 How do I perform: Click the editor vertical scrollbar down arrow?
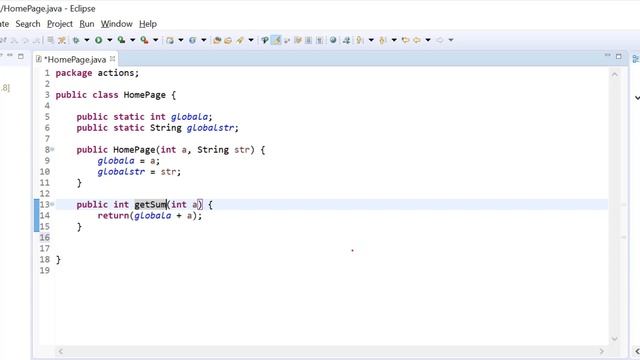coord(615,339)
